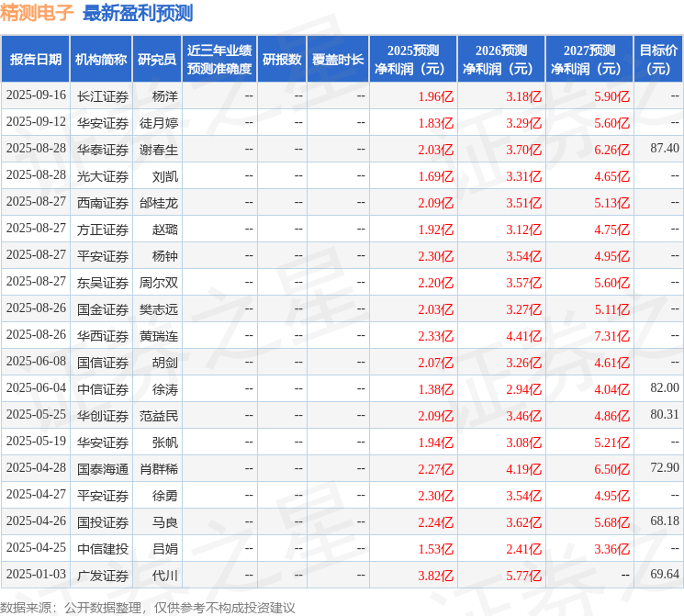Click 2027 forecast value 7.31亿

pyautogui.click(x=612, y=336)
